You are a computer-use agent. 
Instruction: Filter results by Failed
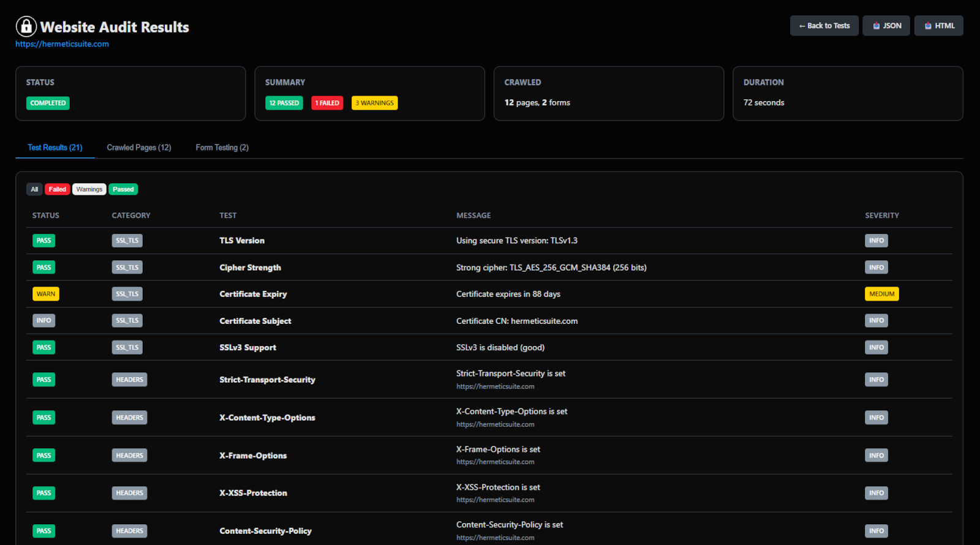[x=57, y=189]
